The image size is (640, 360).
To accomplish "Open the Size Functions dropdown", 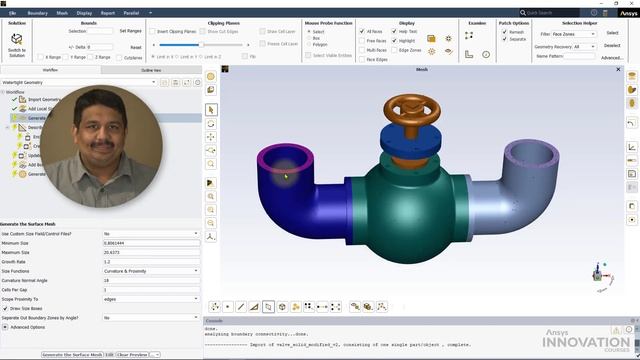I will pyautogui.click(x=151, y=271).
